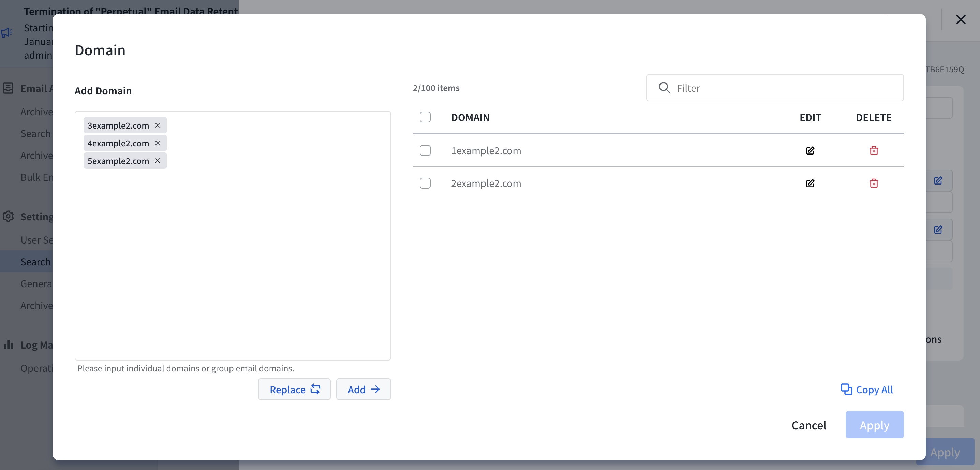
Task: Delete the 2example2.com domain
Action: 874,183
